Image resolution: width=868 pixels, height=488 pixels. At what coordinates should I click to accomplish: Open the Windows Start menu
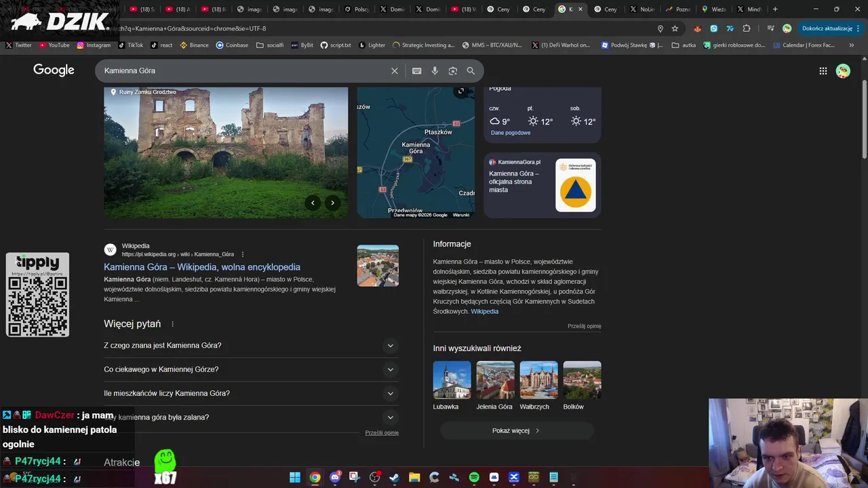click(295, 477)
